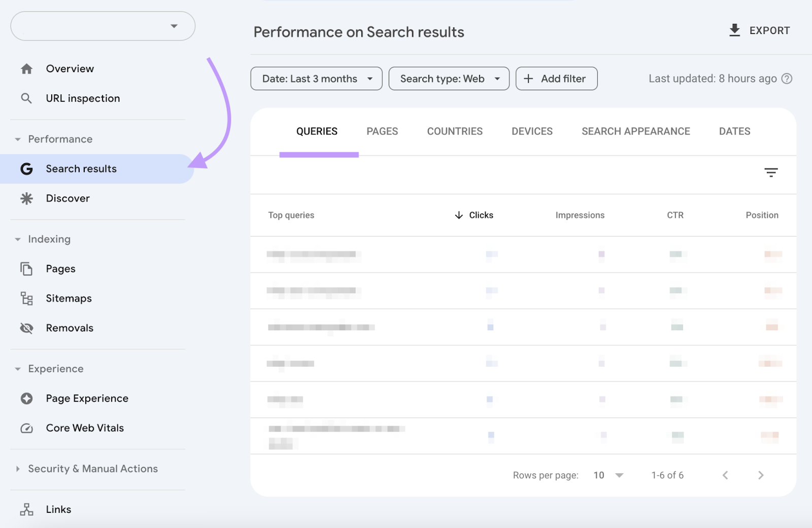The height and width of the screenshot is (528, 812).
Task: Select the Removals hidden-eye icon
Action: pyautogui.click(x=26, y=328)
